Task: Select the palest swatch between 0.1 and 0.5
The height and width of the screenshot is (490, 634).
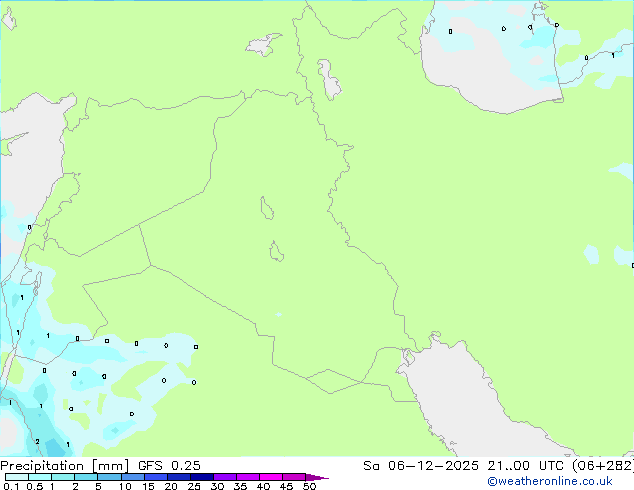Action: point(17,477)
